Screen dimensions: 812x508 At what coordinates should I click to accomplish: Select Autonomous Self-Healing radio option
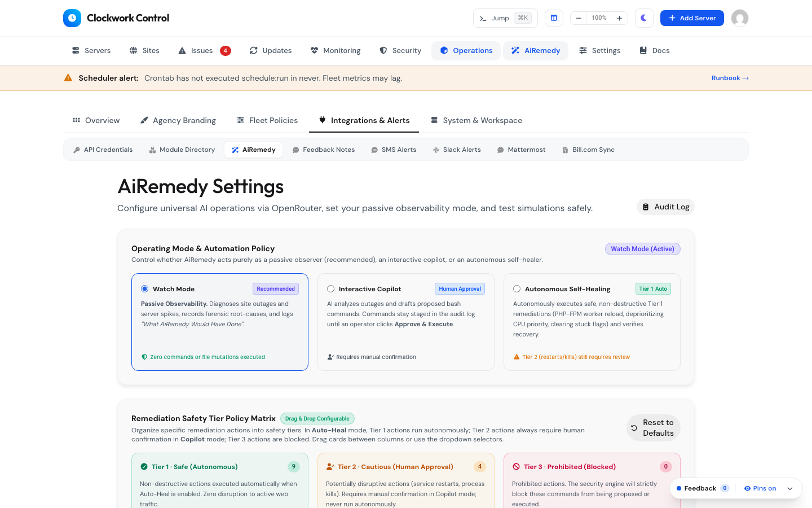tap(517, 289)
